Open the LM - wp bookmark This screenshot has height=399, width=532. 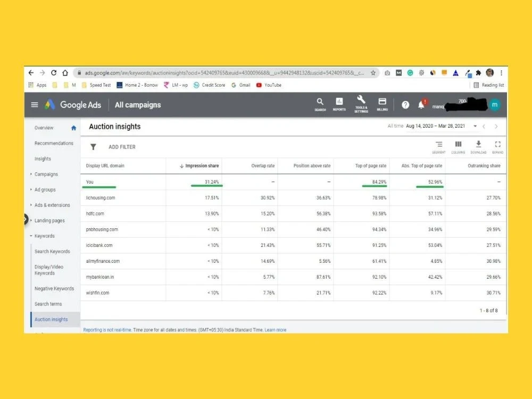point(176,85)
